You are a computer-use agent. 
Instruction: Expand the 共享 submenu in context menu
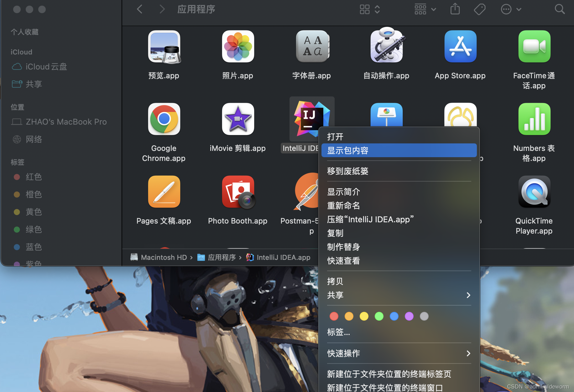point(399,295)
